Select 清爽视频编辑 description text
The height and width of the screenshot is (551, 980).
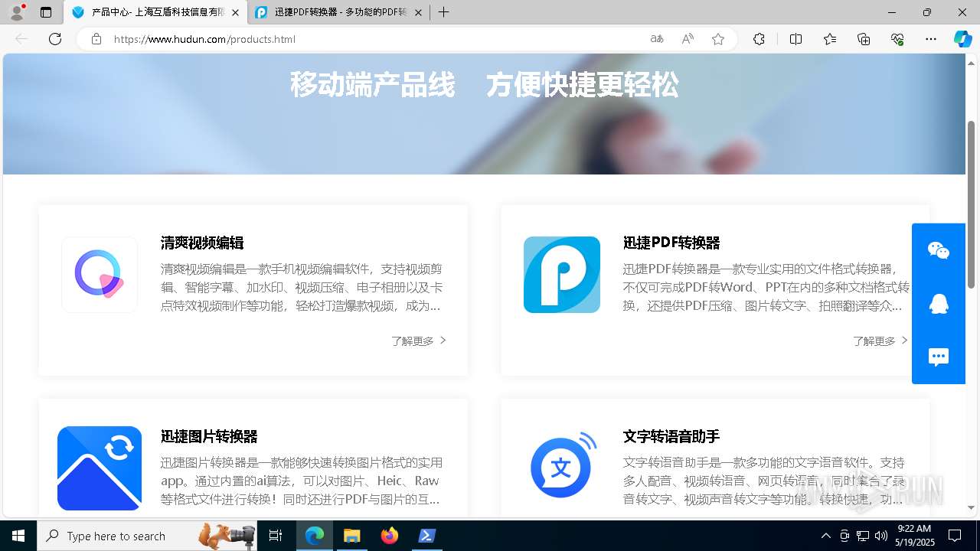(302, 288)
